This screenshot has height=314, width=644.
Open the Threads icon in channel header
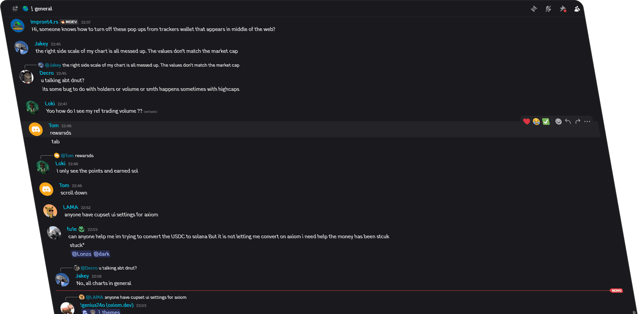pyautogui.click(x=534, y=9)
